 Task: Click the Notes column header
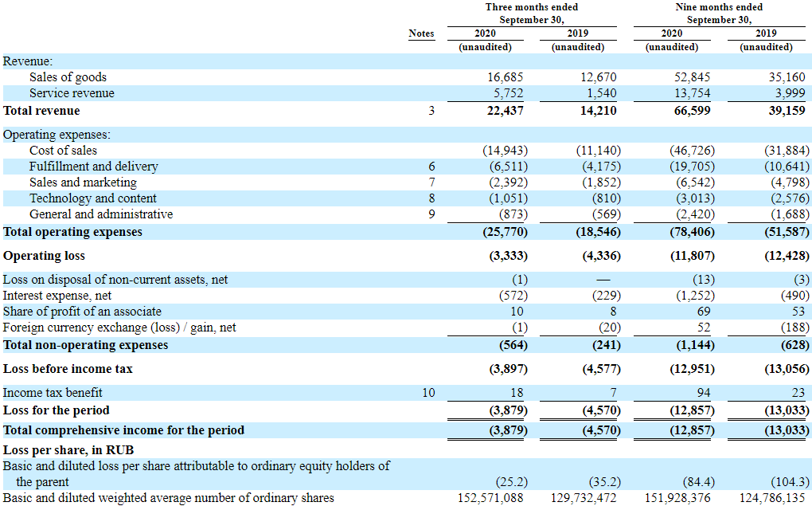[x=421, y=33]
